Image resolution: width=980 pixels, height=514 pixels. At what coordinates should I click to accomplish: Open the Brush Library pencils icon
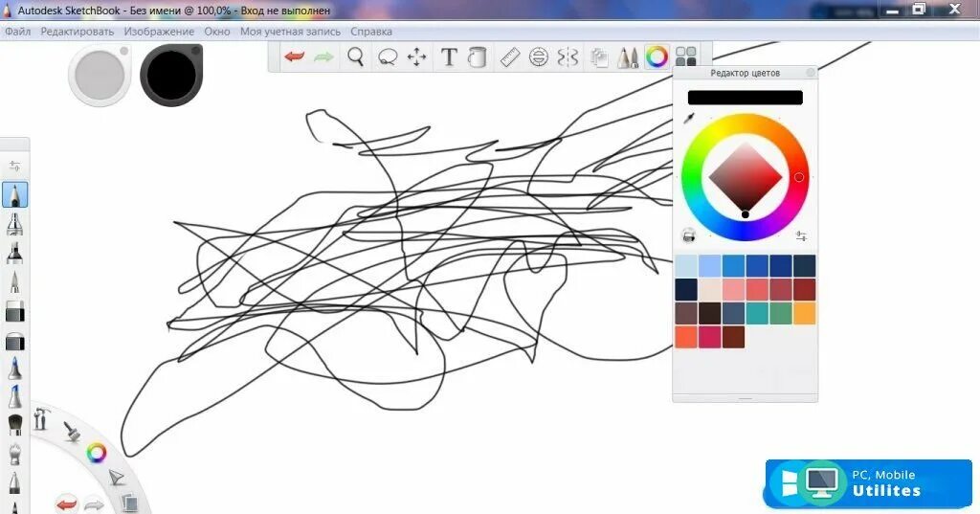point(628,57)
